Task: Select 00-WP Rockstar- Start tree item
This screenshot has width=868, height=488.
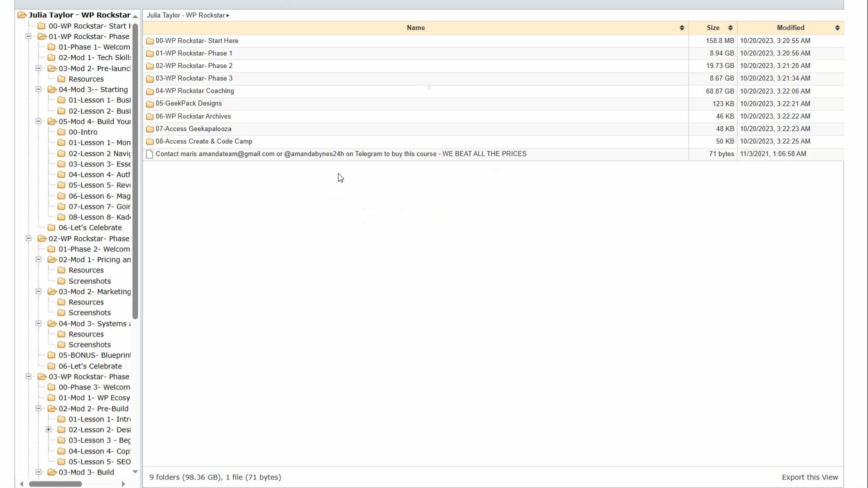Action: click(89, 26)
